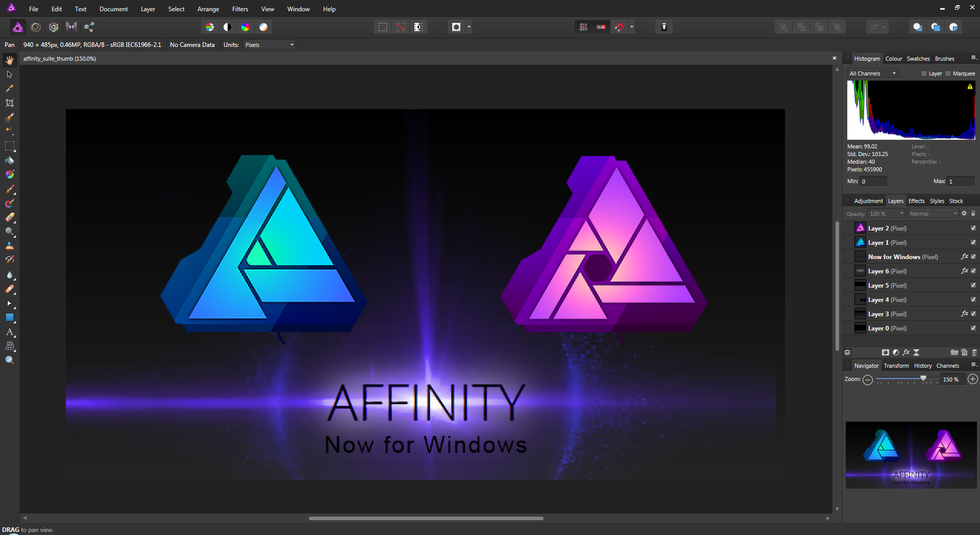Open the layer Opacity dropdown

tap(886, 214)
